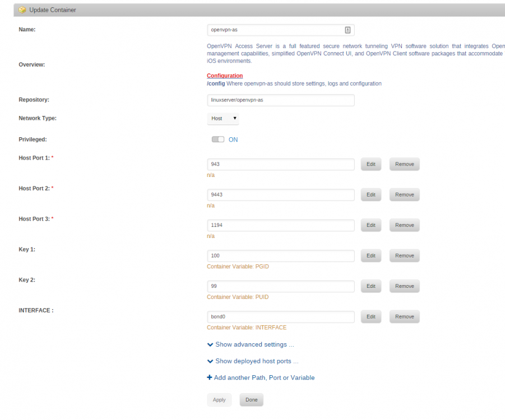Screen dimensions: 505x420
Task: Open the Configuration link
Action: pos(225,76)
